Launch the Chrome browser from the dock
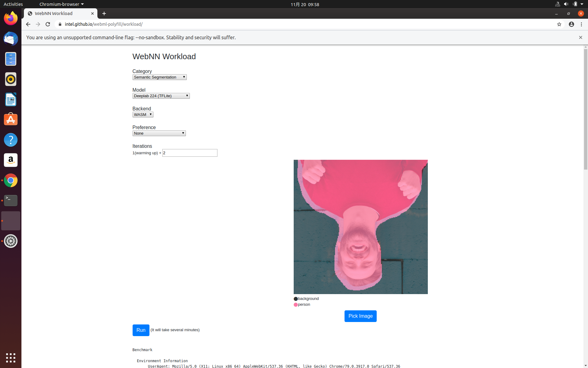Screen dimensions: 588x368 point(11,180)
